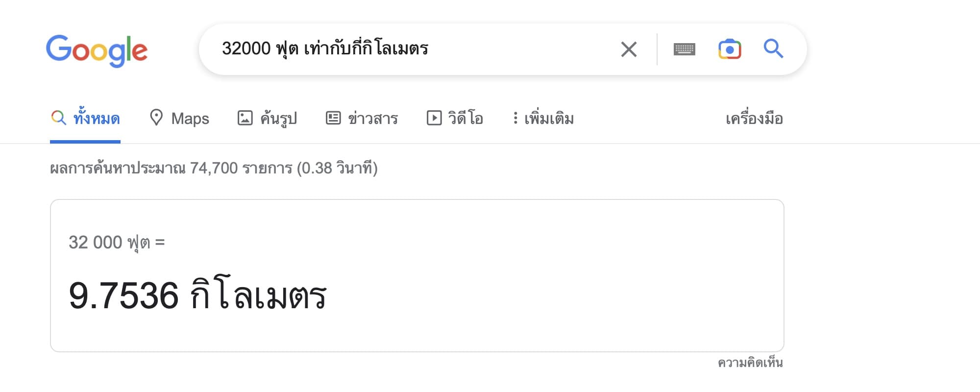Click the blue magnifying glass search button

[x=773, y=49]
